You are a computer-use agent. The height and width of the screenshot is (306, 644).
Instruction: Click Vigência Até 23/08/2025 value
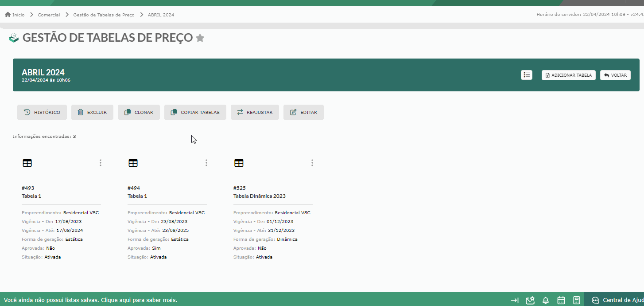tap(175, 231)
